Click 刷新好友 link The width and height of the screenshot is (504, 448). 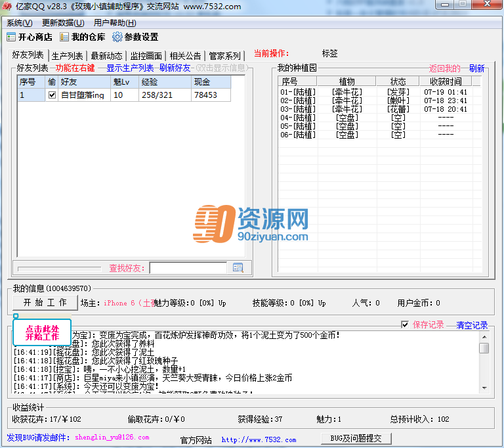coord(175,68)
